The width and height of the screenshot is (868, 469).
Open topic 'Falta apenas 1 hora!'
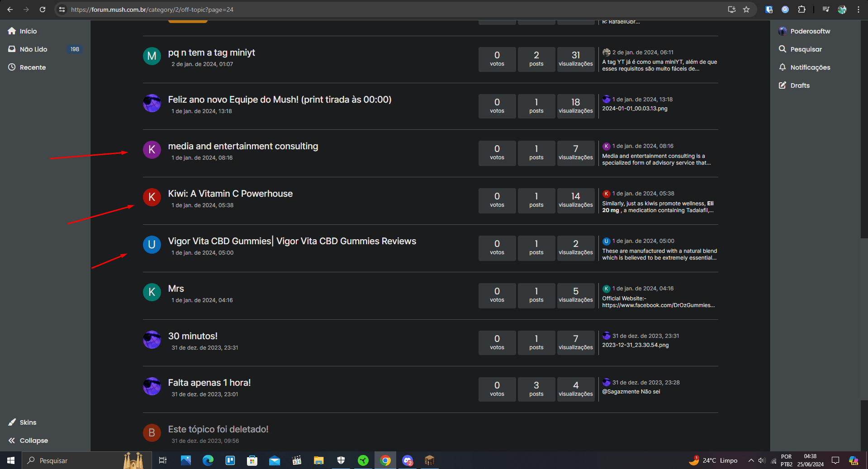(x=209, y=383)
